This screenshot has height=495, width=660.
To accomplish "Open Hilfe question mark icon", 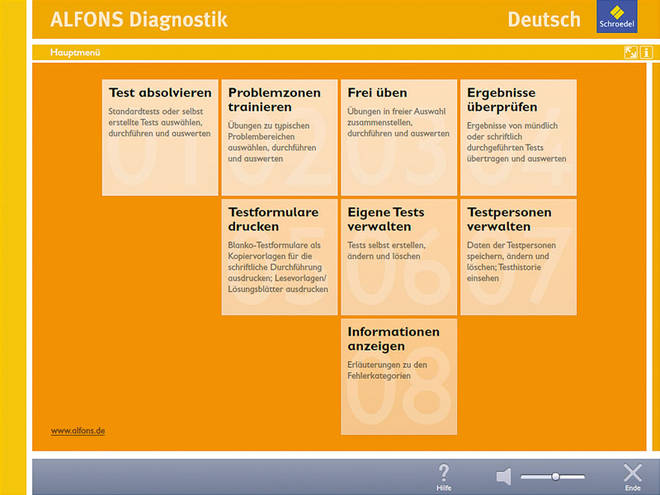I will tap(444, 477).
